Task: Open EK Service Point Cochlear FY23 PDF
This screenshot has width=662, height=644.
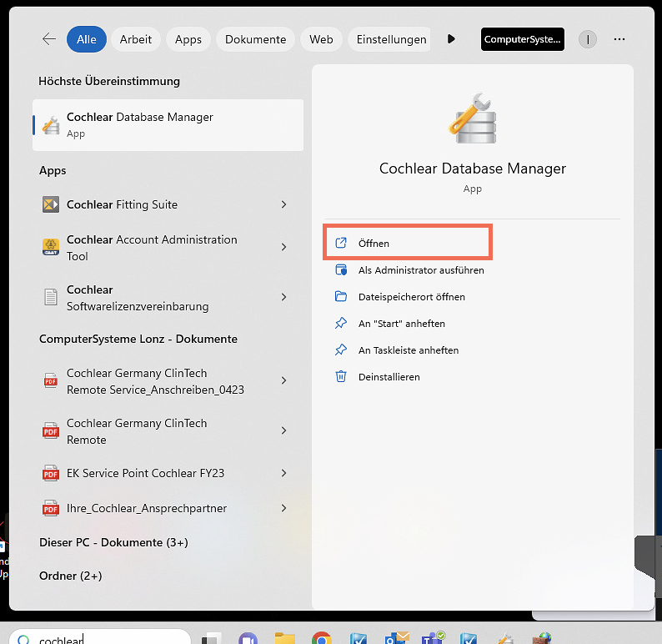Action: pyautogui.click(x=145, y=473)
